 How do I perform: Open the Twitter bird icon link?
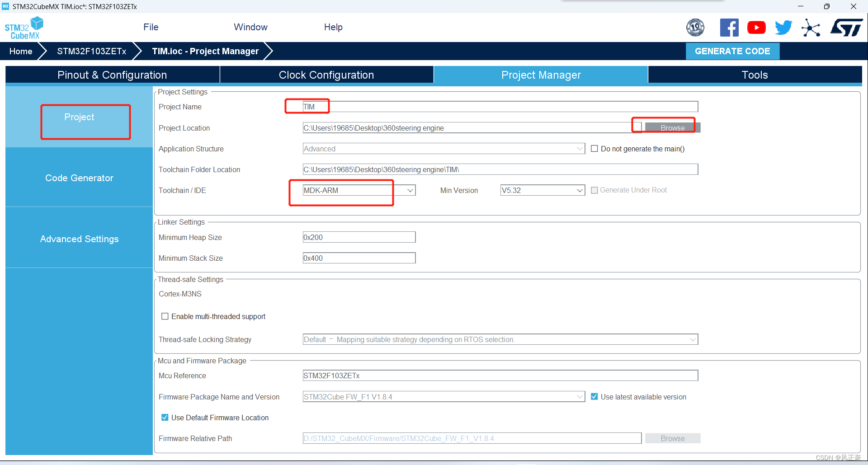(783, 28)
